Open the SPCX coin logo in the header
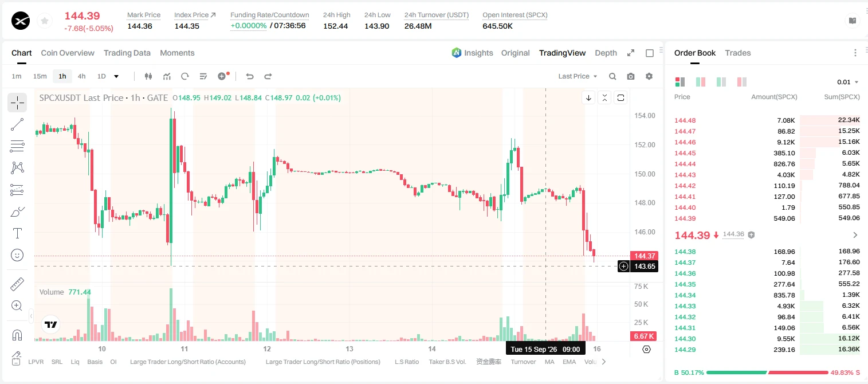868x384 pixels. 21,21
